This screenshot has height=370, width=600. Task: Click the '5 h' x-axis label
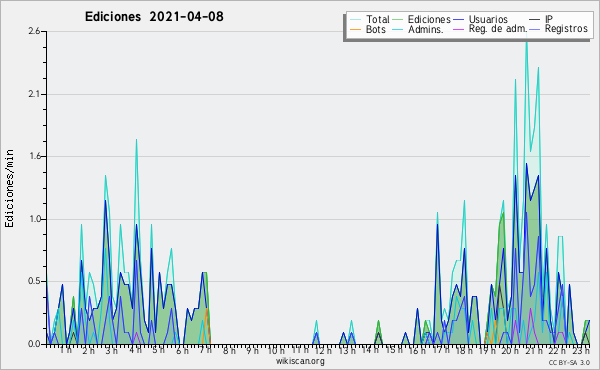tap(159, 350)
